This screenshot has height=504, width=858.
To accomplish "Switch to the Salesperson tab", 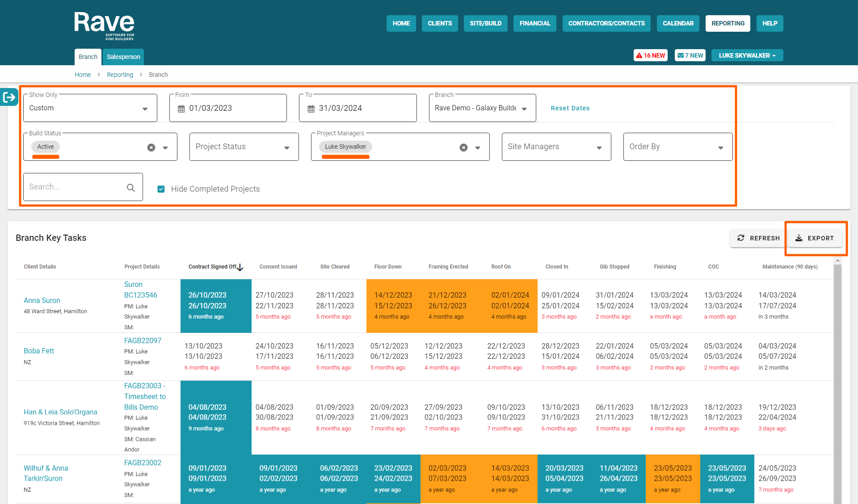I will click(x=123, y=57).
